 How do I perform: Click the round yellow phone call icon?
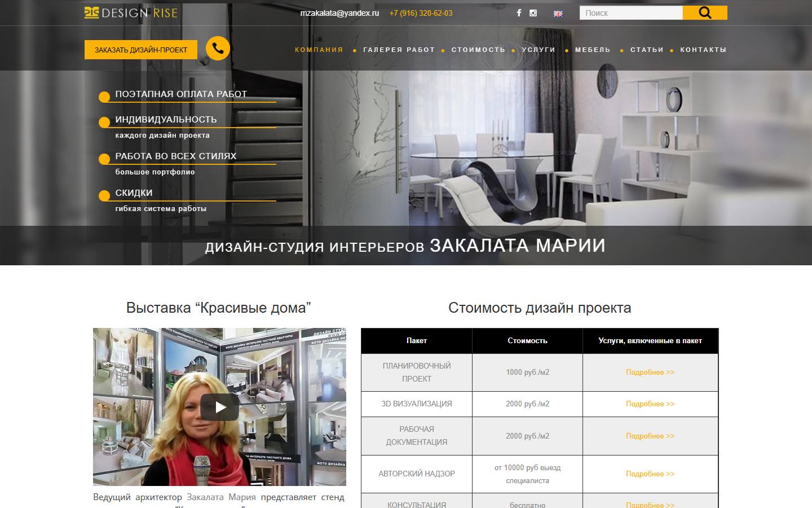pos(218,49)
